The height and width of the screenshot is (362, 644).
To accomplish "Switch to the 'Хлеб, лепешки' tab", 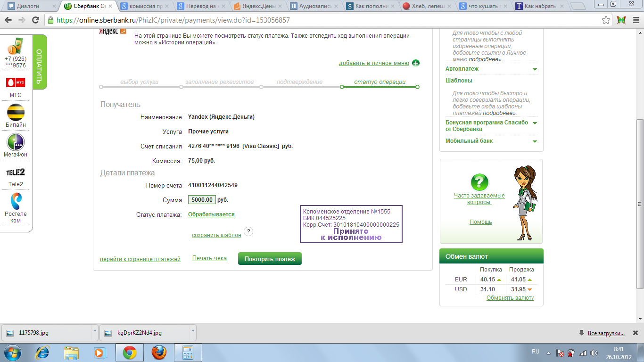I will pos(428,6).
